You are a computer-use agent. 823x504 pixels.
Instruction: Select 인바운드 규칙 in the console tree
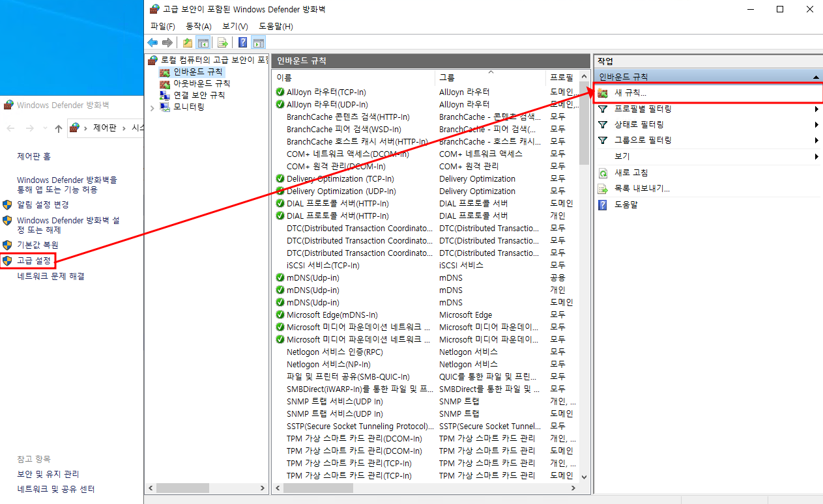[198, 72]
